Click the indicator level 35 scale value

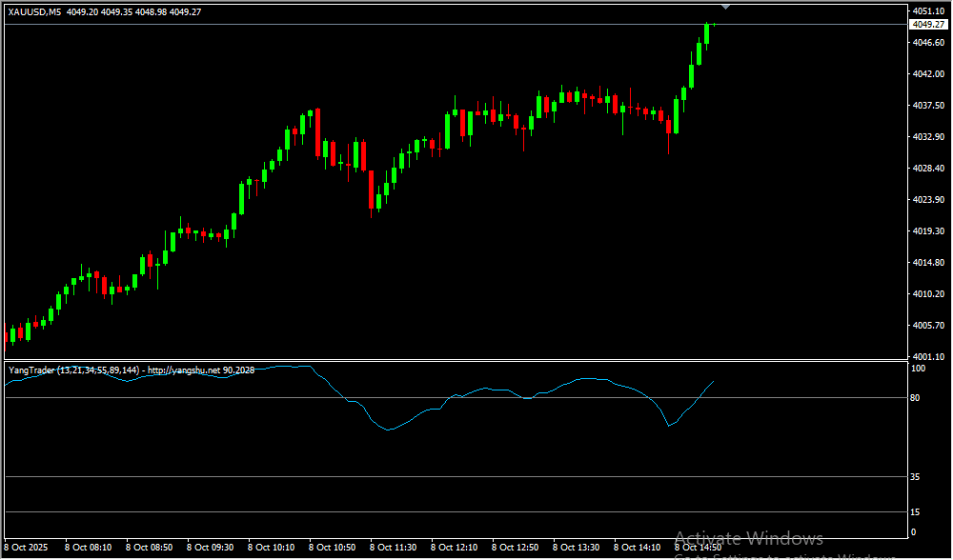point(915,477)
